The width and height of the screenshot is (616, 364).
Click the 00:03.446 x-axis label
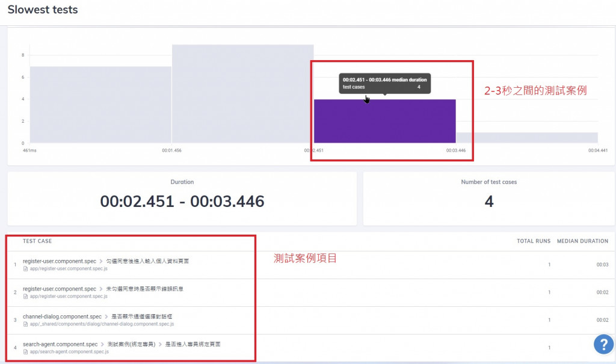pos(456,150)
